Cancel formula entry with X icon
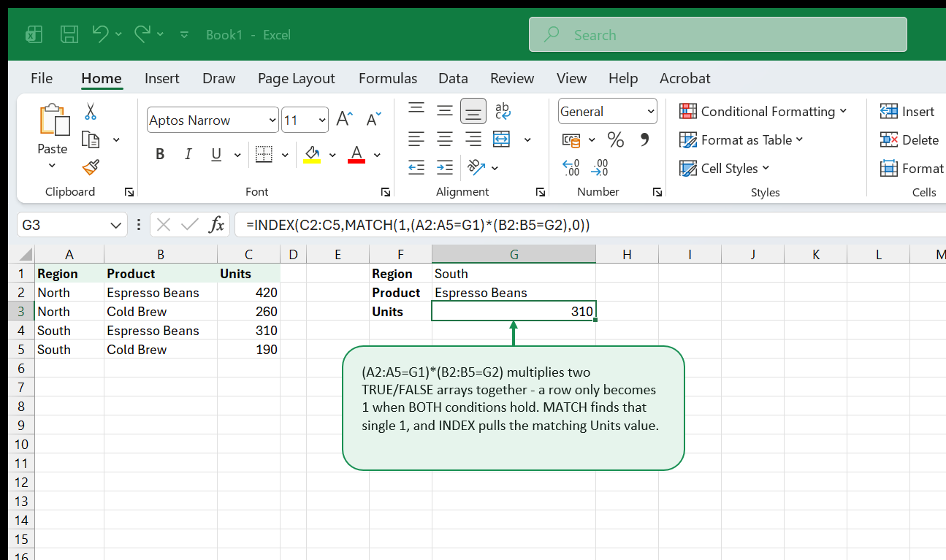946x560 pixels. (164, 225)
